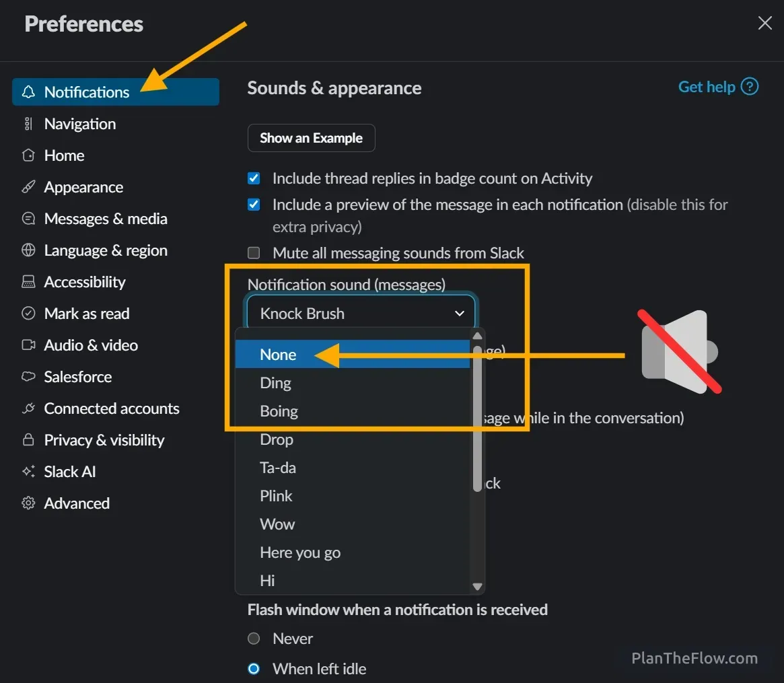Click the 'Get help' link

(x=707, y=86)
